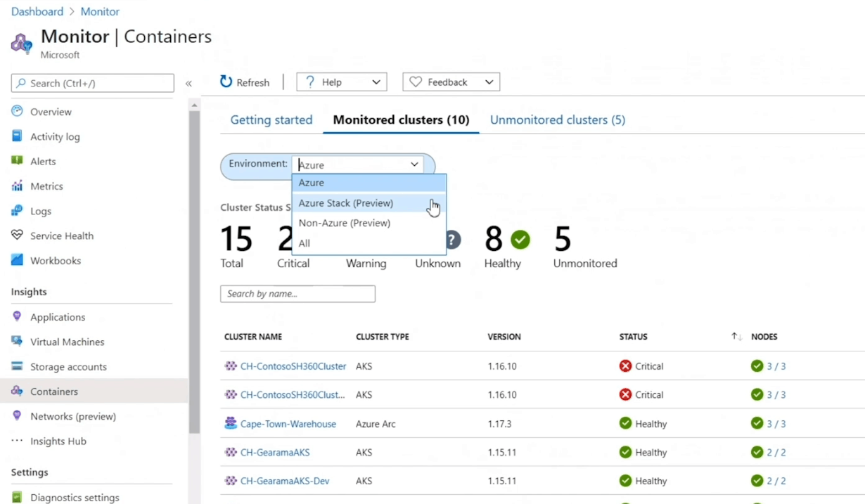This screenshot has width=865, height=504.
Task: Click the Logs icon in sidebar
Action: tap(17, 211)
